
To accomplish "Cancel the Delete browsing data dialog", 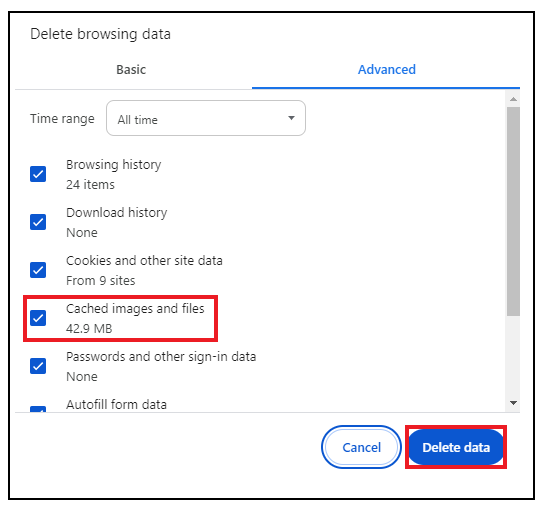I will pos(361,447).
